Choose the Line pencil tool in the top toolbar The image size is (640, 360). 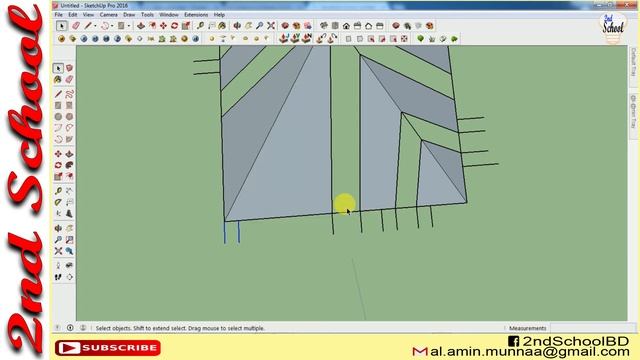(88, 26)
